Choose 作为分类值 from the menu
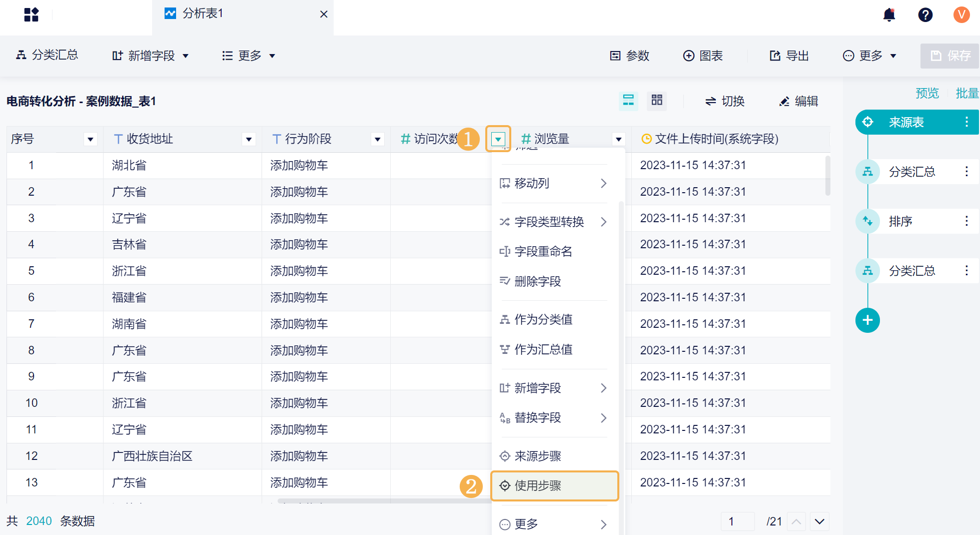Viewport: 980px width, 535px height. [554, 319]
